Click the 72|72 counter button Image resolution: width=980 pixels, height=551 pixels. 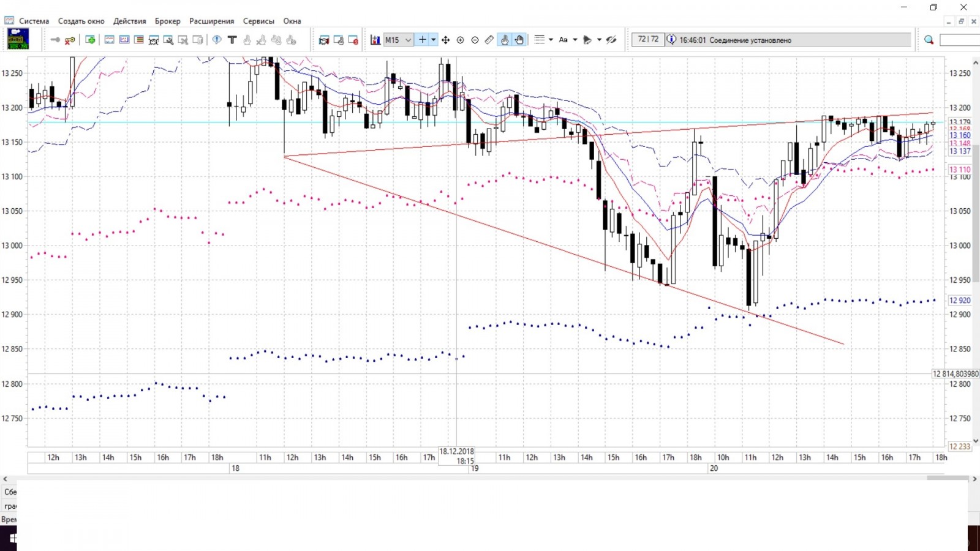click(x=648, y=39)
